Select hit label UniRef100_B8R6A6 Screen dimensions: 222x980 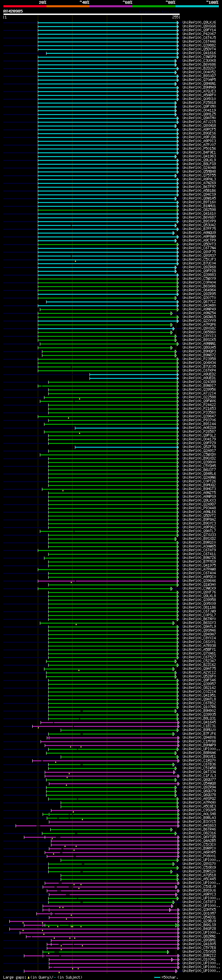pos(199,753)
